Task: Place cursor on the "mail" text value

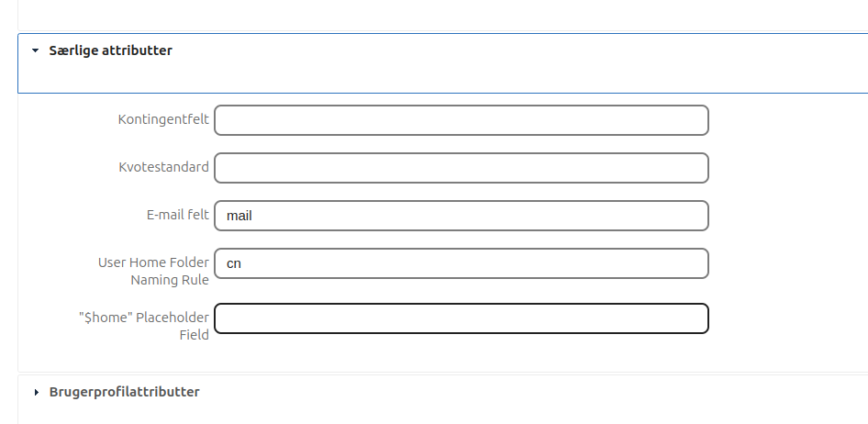Action: click(x=239, y=216)
